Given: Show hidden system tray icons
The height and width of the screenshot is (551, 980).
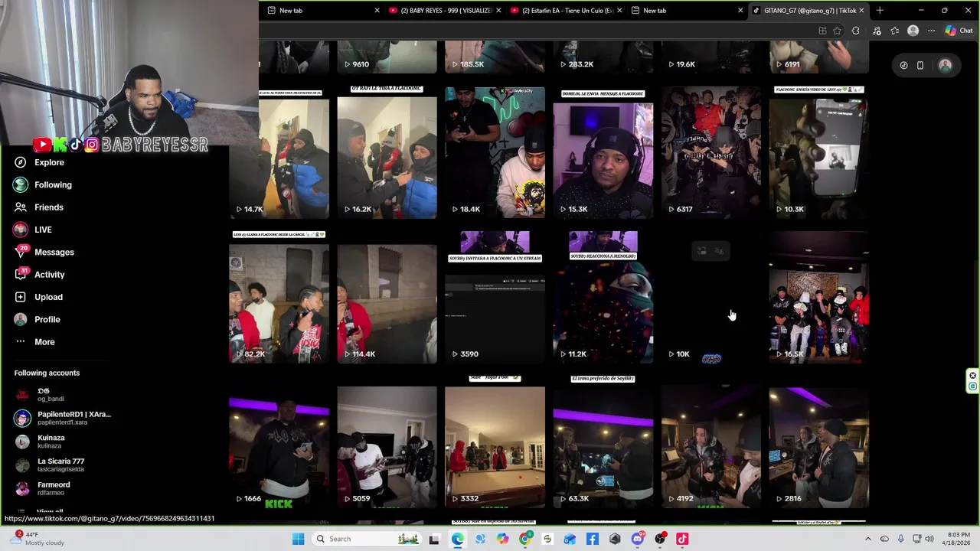Looking at the screenshot, I should point(867,539).
